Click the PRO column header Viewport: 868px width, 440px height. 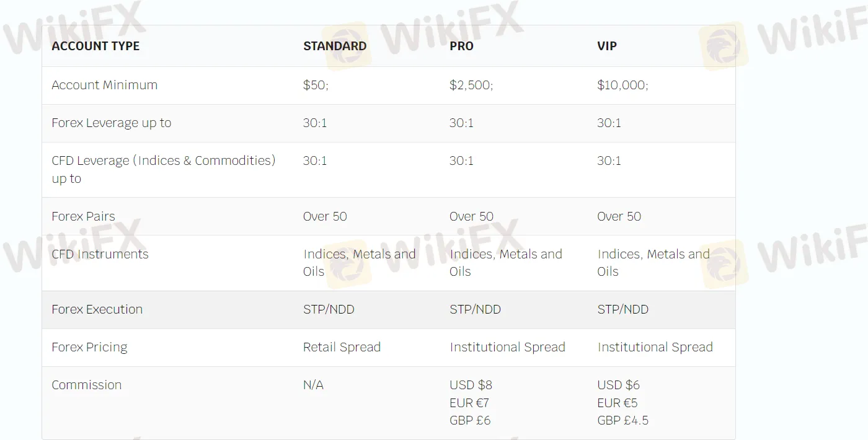click(x=461, y=46)
